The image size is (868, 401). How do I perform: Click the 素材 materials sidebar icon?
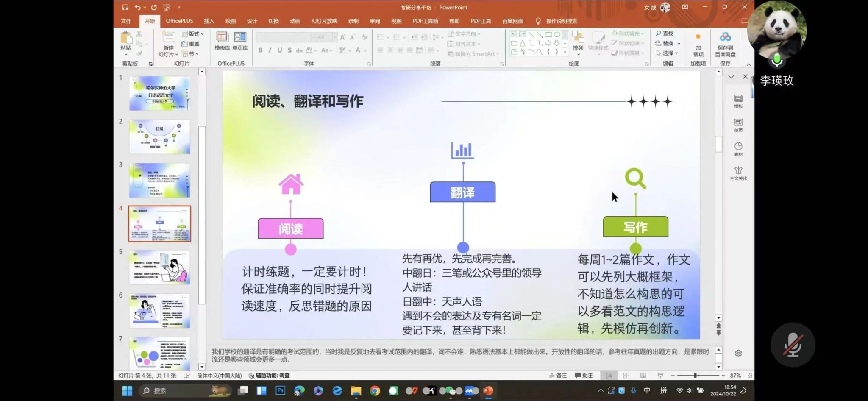[738, 149]
